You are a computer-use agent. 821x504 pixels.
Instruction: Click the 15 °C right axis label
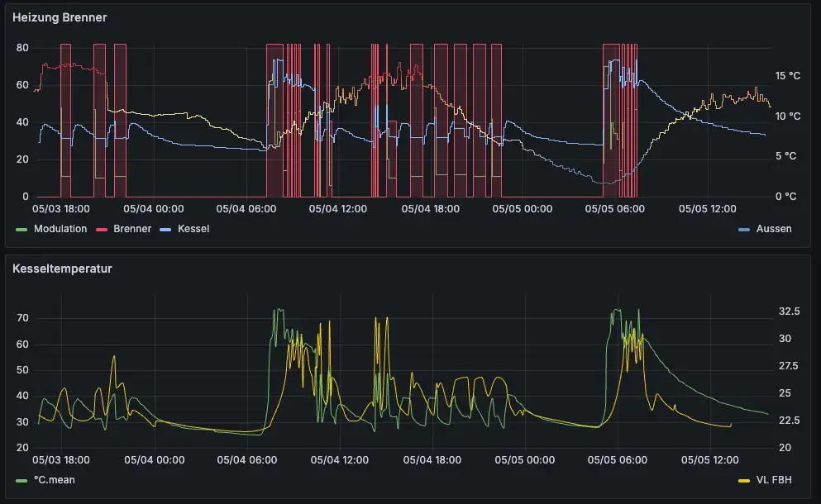point(787,76)
